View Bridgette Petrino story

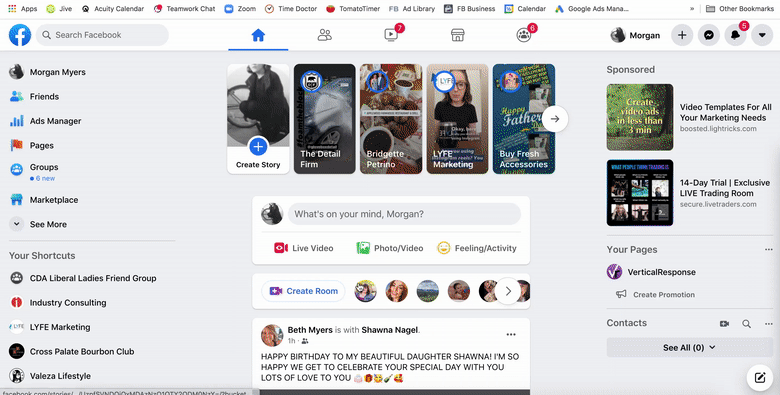391,119
